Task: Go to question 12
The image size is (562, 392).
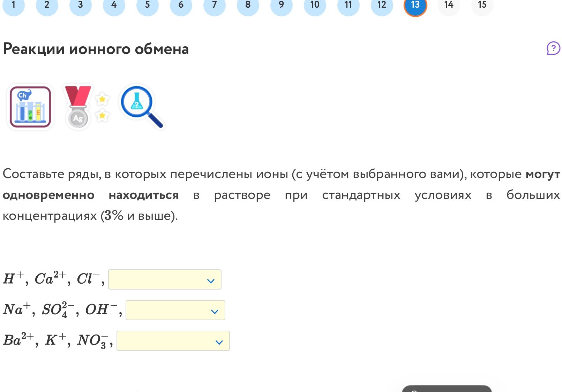Action: coord(382,5)
